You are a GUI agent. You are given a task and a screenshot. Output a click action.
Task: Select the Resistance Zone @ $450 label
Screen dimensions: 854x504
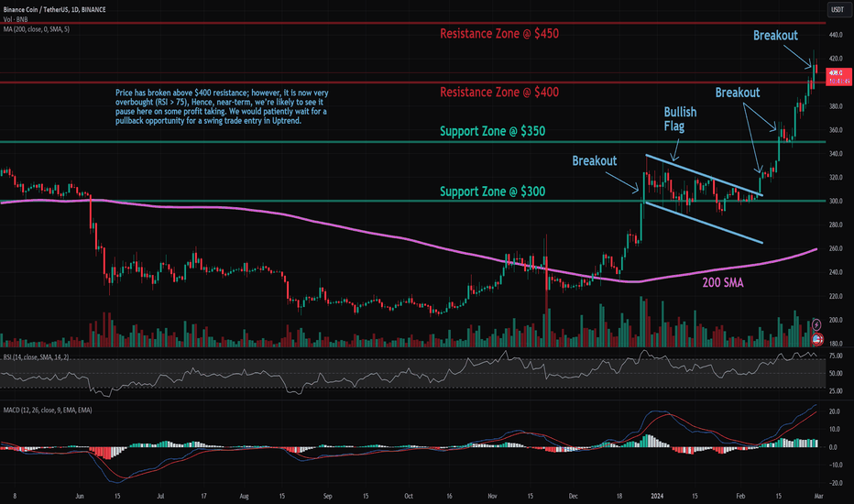498,34
